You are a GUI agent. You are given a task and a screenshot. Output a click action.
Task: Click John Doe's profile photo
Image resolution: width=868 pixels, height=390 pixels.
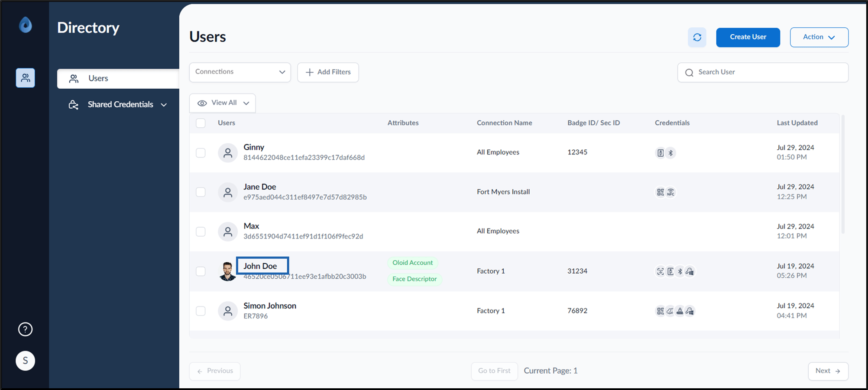tap(227, 271)
